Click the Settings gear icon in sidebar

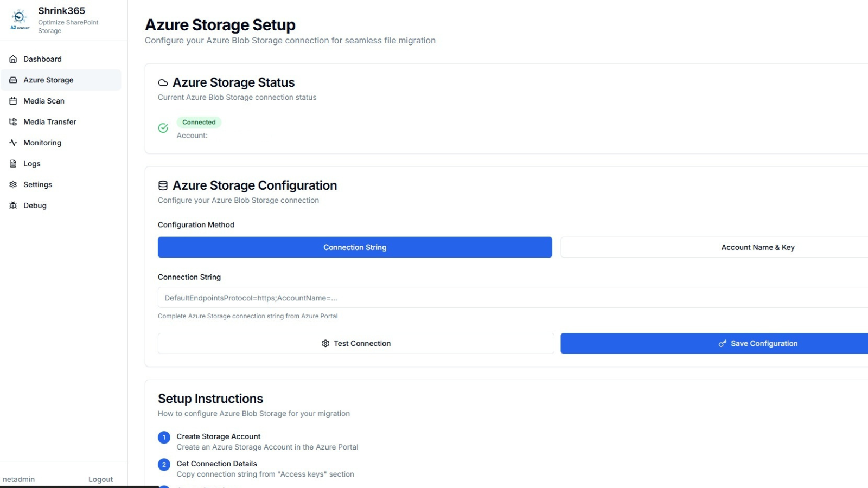coord(13,184)
